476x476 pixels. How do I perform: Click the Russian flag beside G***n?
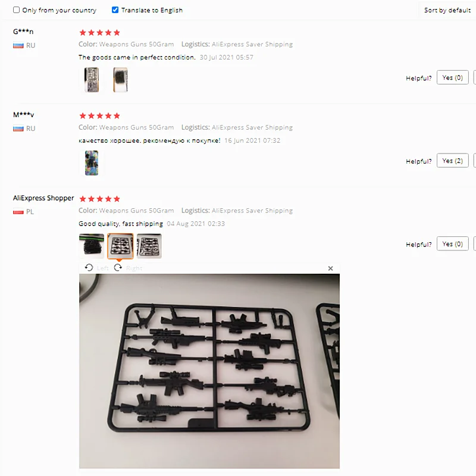click(18, 46)
